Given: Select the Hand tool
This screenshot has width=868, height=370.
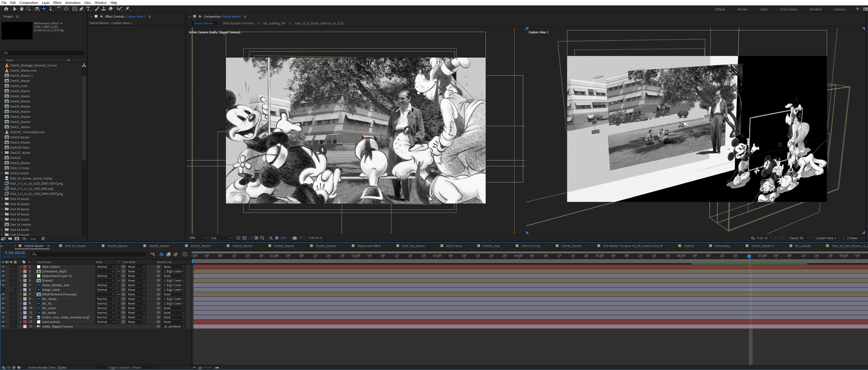Looking at the screenshot, I should click(x=22, y=9).
